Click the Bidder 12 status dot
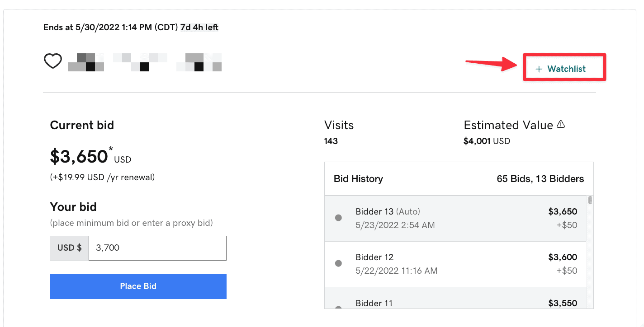 pyautogui.click(x=338, y=263)
